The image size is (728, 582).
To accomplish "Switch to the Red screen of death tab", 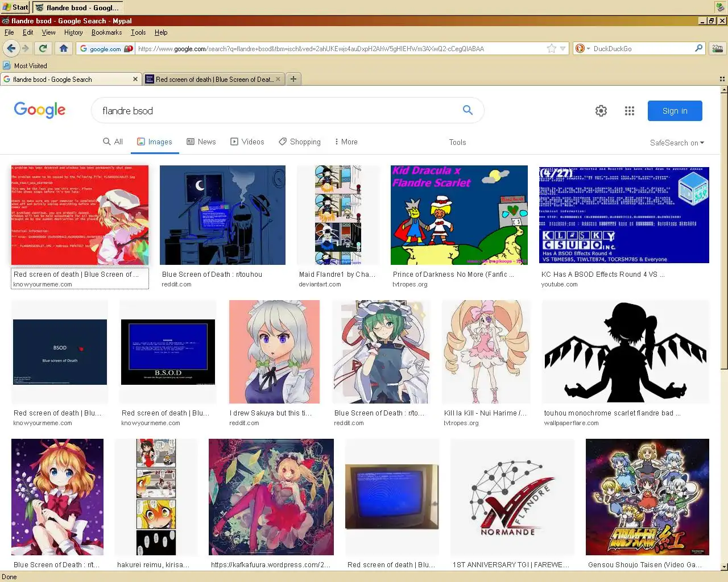I will click(214, 79).
